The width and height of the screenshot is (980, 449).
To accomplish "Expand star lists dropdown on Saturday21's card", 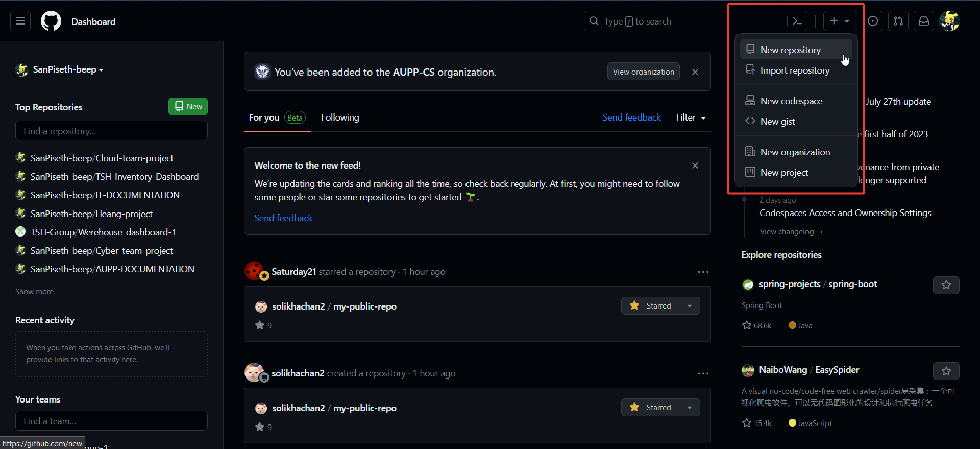I will pos(690,305).
